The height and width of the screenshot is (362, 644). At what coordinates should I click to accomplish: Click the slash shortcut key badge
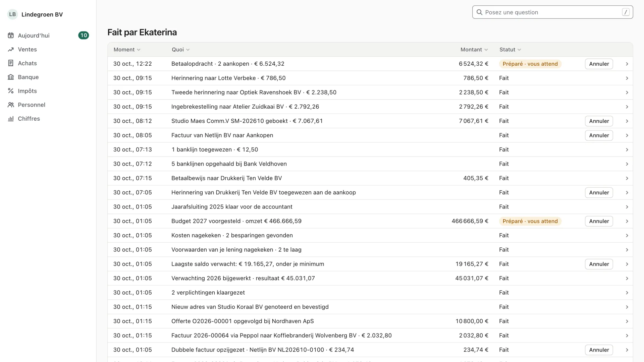click(x=626, y=12)
